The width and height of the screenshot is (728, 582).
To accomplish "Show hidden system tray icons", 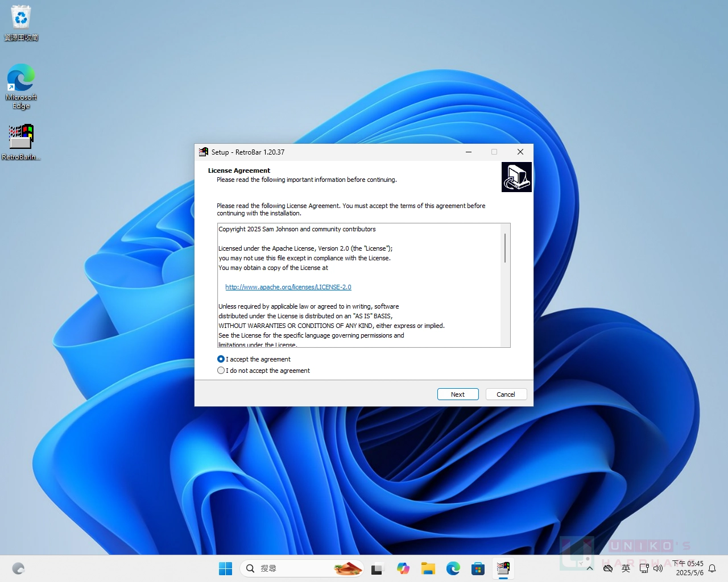I will pos(590,568).
